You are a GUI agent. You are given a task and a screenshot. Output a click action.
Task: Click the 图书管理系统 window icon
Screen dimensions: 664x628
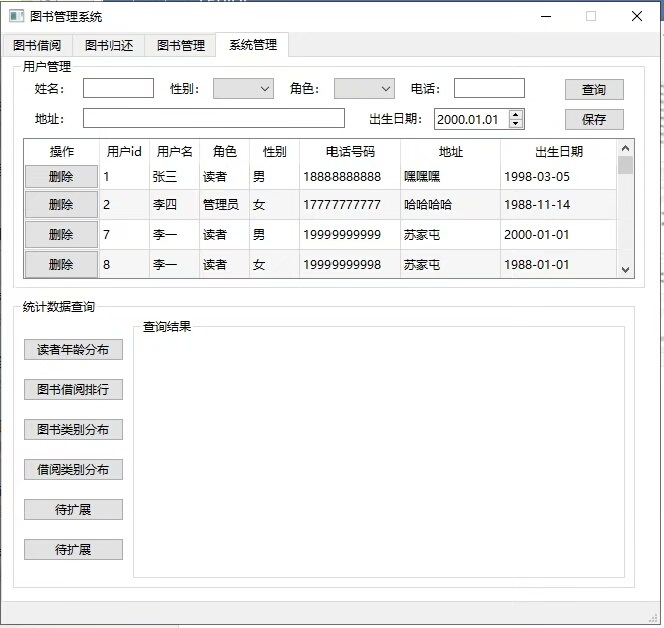[17, 17]
